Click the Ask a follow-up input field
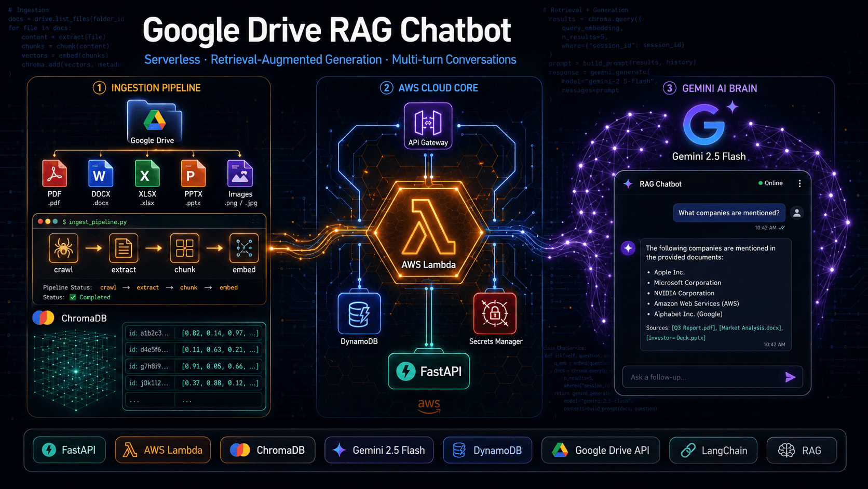868x489 pixels. (x=713, y=377)
